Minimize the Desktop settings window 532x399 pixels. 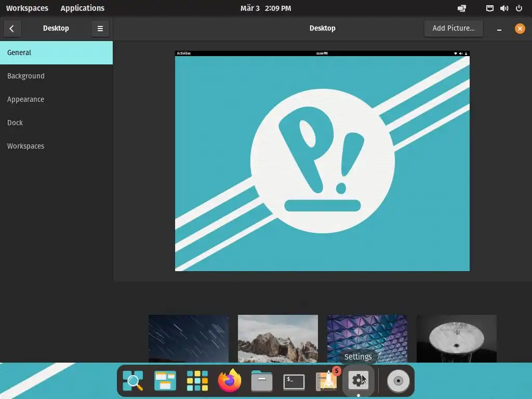point(499,29)
